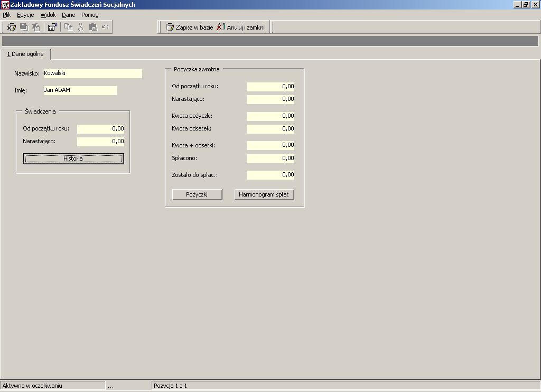541x392 pixels.
Task: Open the Edycje menu
Action: click(x=25, y=15)
